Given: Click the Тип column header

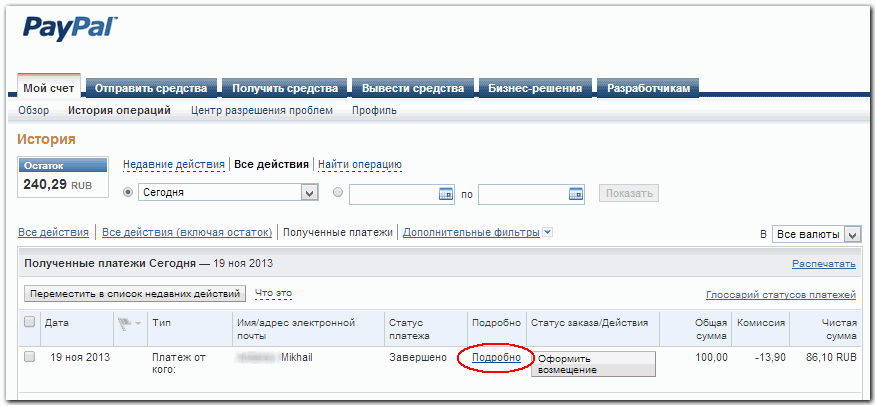Looking at the screenshot, I should click(x=161, y=323).
